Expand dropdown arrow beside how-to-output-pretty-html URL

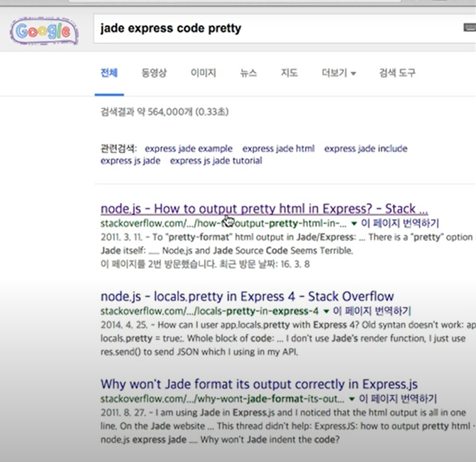click(x=354, y=223)
